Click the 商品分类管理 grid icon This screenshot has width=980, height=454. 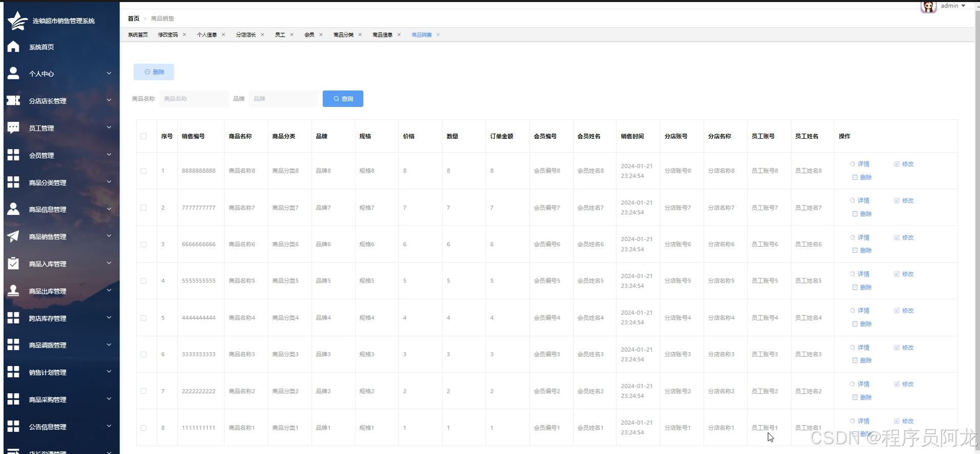[x=13, y=182]
